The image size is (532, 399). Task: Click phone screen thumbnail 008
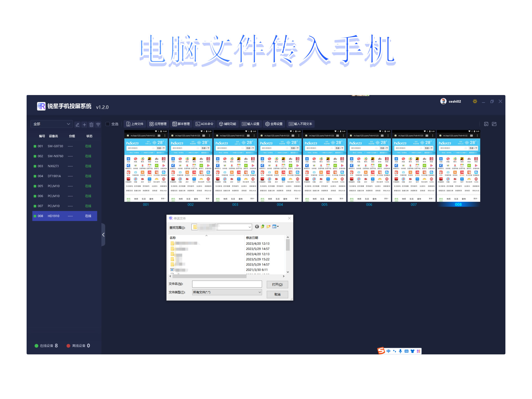click(x=458, y=166)
